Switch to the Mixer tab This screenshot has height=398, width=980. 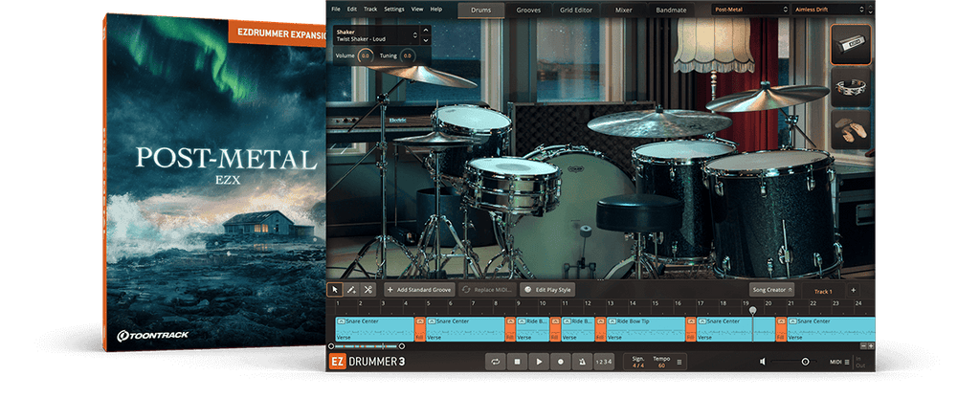(x=623, y=10)
